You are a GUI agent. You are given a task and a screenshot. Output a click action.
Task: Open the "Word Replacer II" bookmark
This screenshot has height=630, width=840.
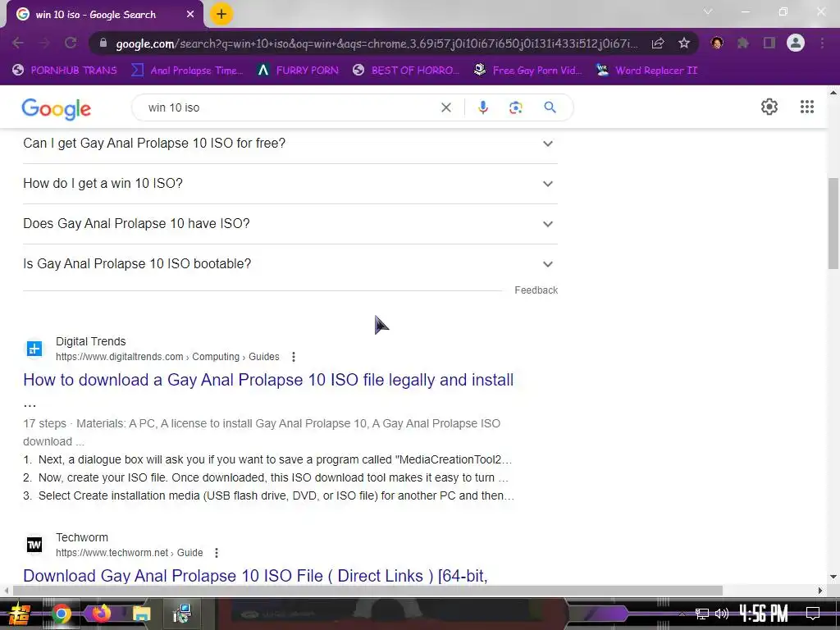pos(646,71)
